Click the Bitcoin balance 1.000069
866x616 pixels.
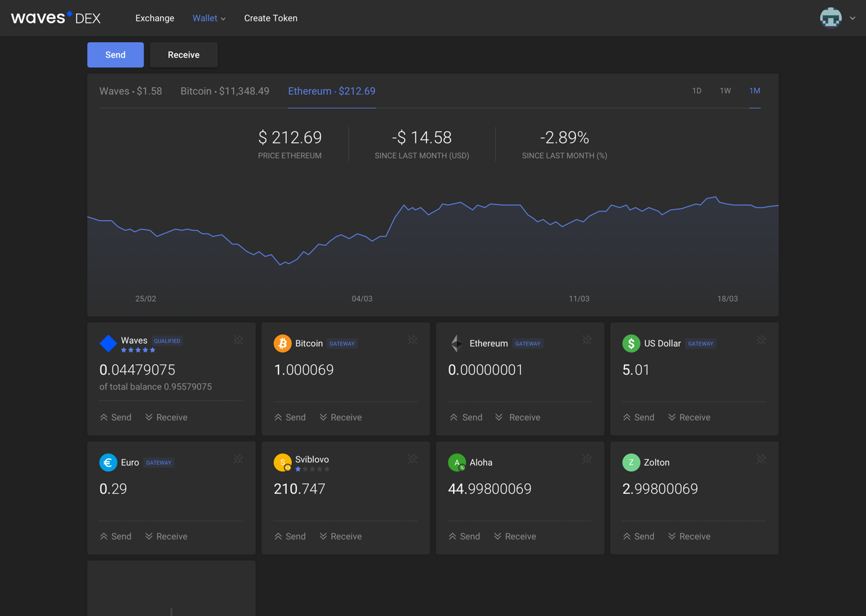point(304,370)
